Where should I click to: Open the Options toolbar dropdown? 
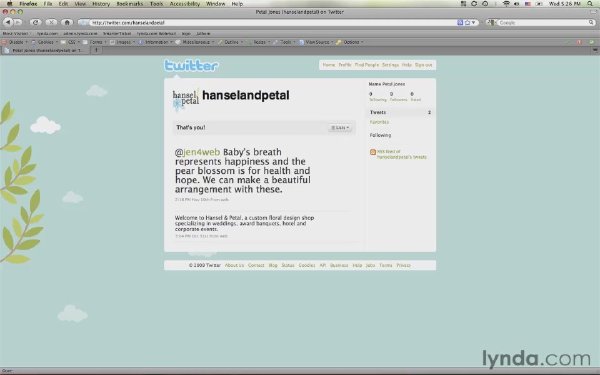point(350,42)
